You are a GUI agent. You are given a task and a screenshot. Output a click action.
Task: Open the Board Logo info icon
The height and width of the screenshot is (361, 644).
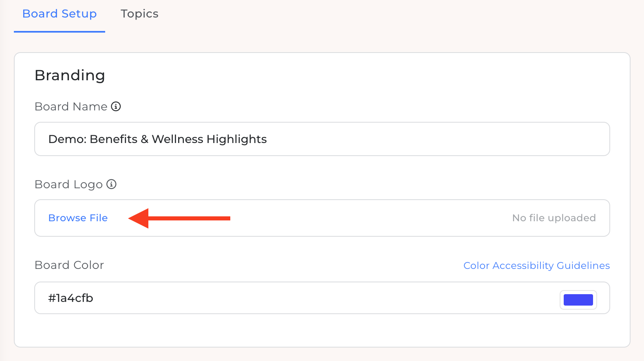click(111, 184)
